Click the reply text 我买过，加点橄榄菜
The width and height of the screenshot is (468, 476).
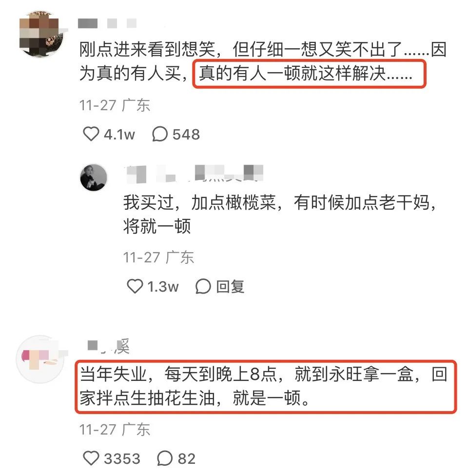[279, 214]
